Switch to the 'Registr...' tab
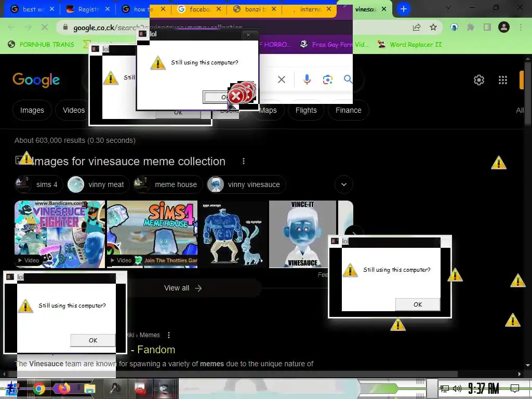The image size is (532, 399). [x=88, y=9]
